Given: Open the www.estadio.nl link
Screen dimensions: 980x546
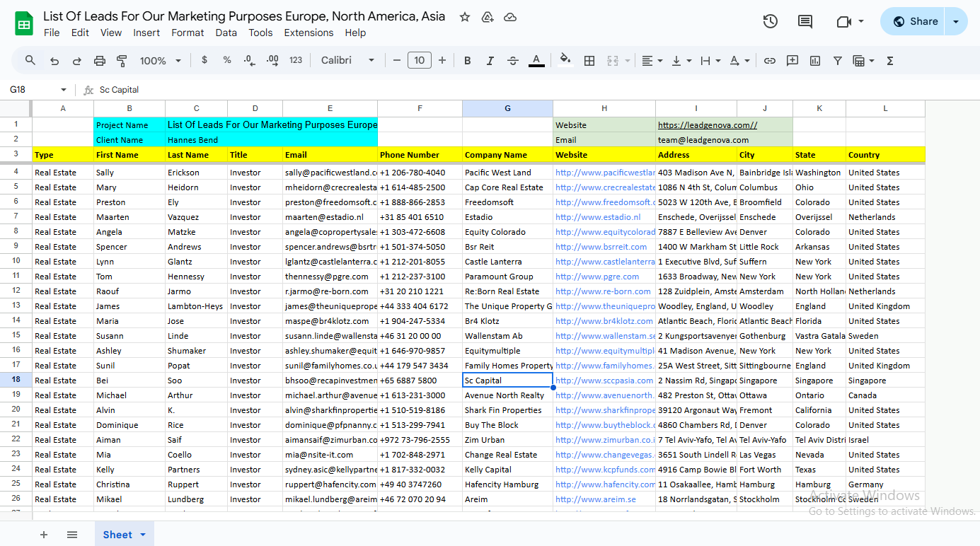Looking at the screenshot, I should tap(598, 217).
